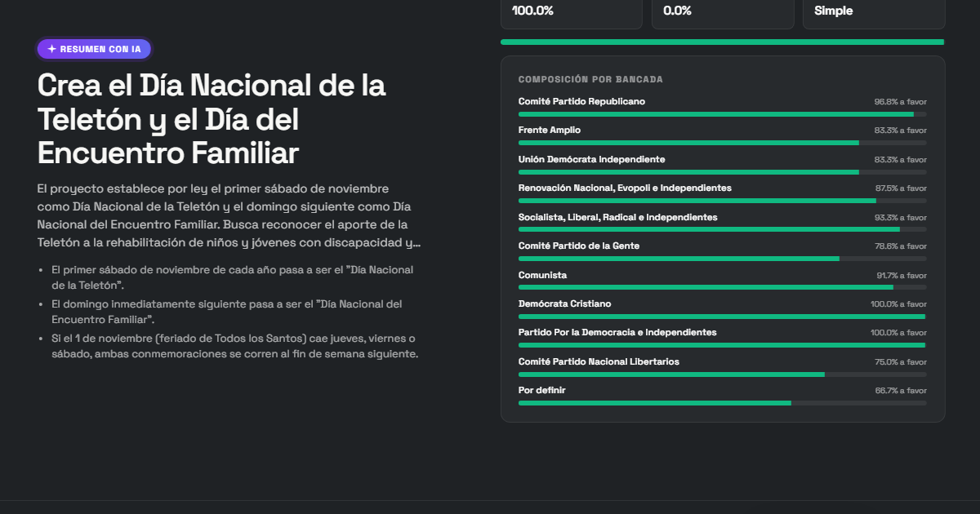
Task: Click bullet Si el 1 de noviembre
Action: 234,346
